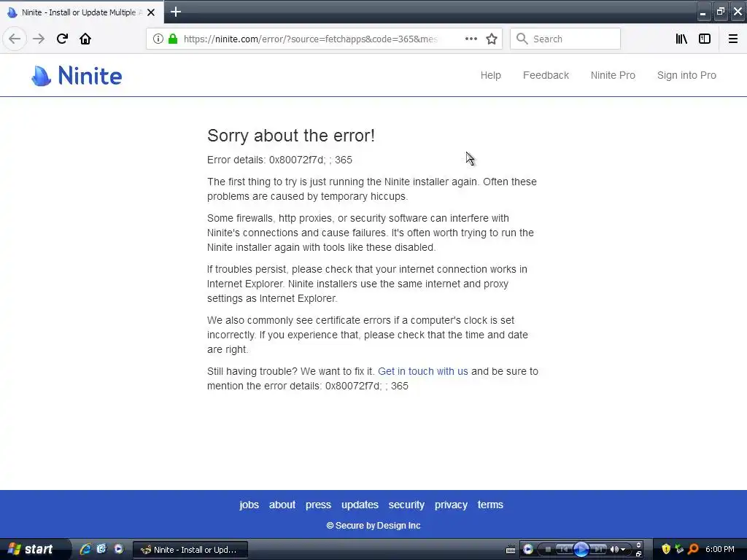Screen dimensions: 747x560
Task: Open the Help page
Action: (x=490, y=75)
